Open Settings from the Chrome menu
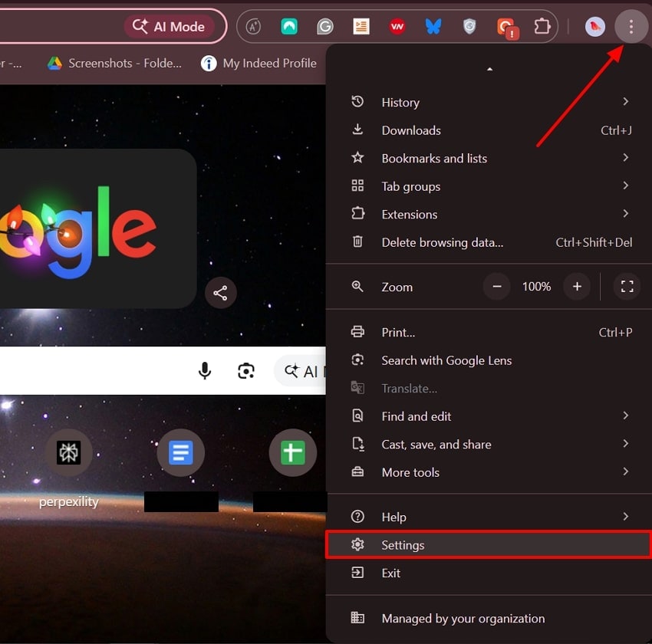The height and width of the screenshot is (644, 652). click(x=403, y=544)
